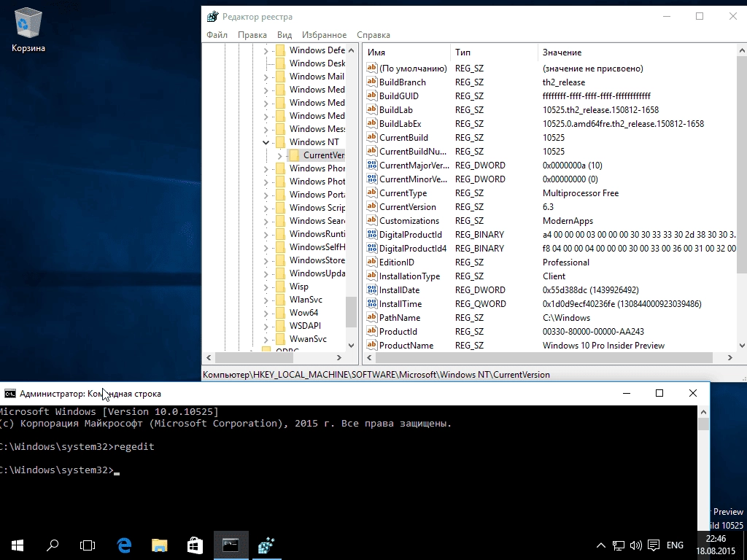This screenshot has height=560, width=747.
Task: Open the Вид menu
Action: coord(285,35)
